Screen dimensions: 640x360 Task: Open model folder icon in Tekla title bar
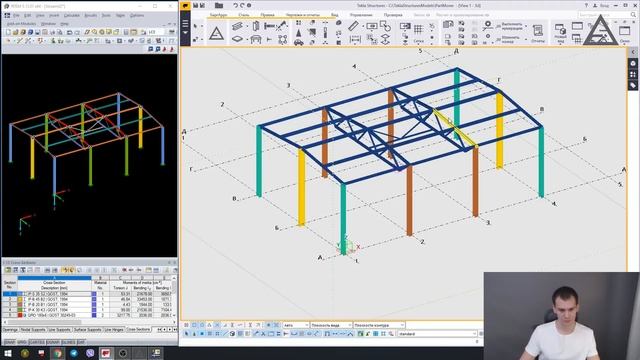219,5
